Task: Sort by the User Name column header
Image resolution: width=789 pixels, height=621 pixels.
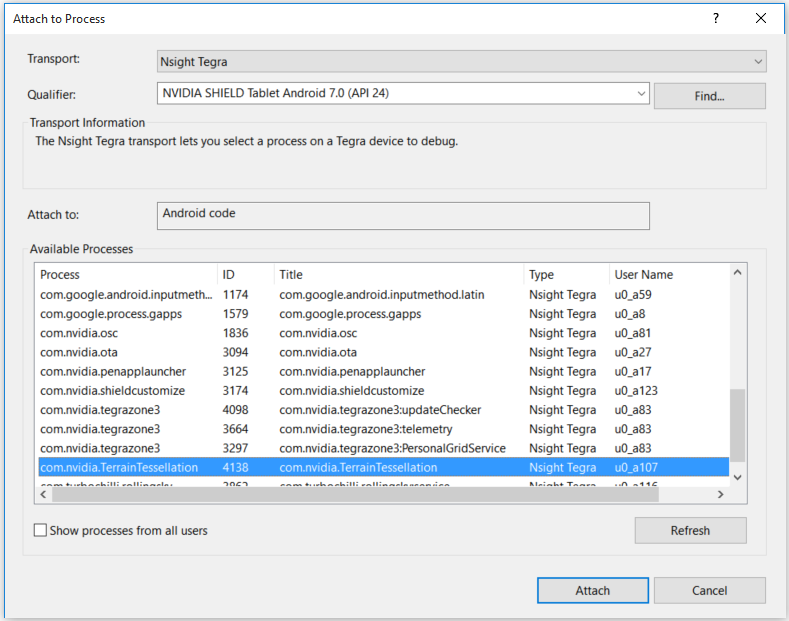Action: 669,275
